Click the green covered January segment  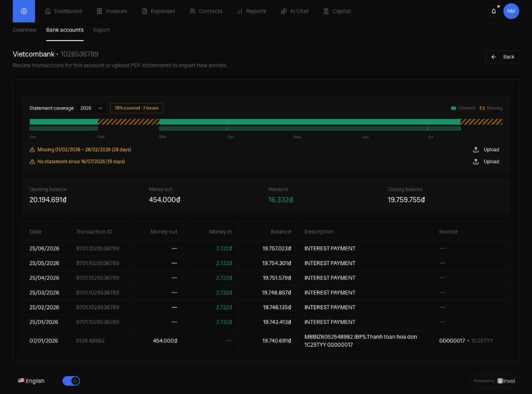pos(64,122)
